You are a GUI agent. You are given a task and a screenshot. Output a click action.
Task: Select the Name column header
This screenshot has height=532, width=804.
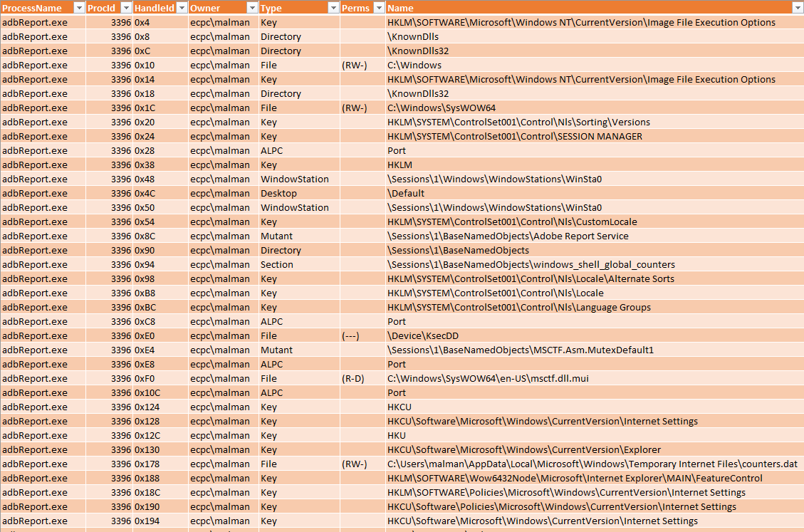[595, 8]
